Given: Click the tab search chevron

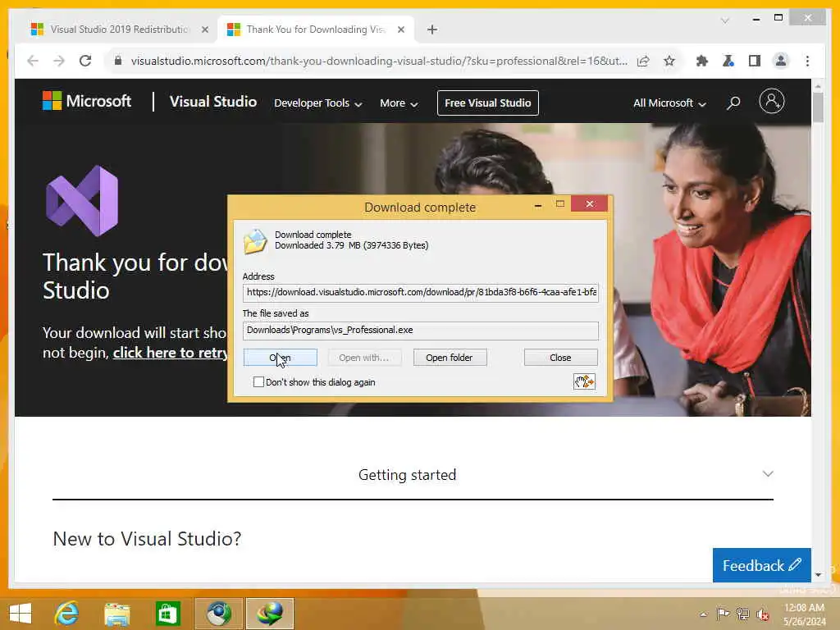Looking at the screenshot, I should 725,21.
